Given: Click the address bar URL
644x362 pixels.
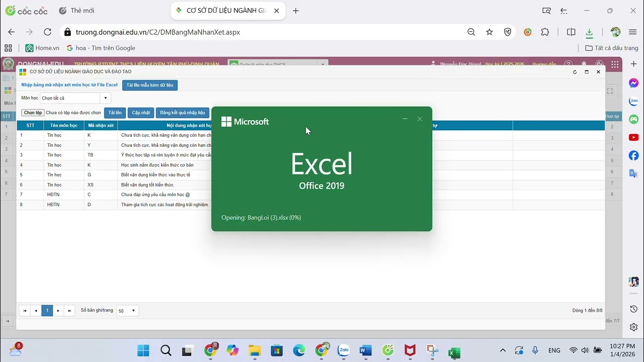Looking at the screenshot, I should tap(158, 32).
